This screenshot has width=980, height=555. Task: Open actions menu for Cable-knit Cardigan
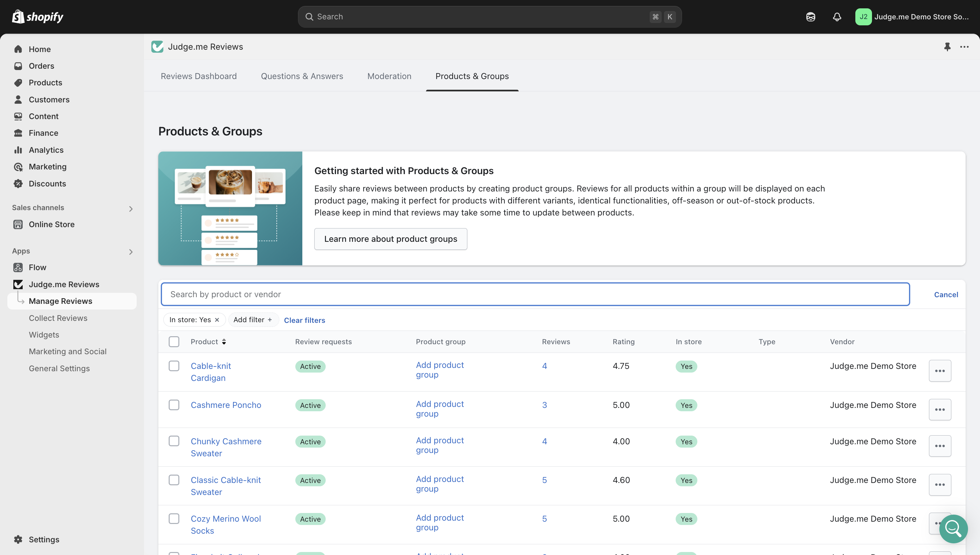(940, 371)
